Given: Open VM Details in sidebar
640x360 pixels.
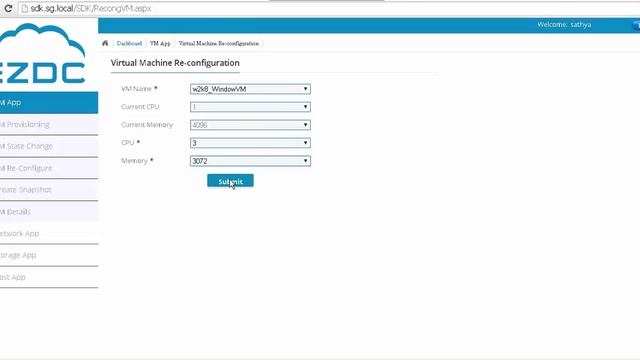Looking at the screenshot, I should point(49,212).
